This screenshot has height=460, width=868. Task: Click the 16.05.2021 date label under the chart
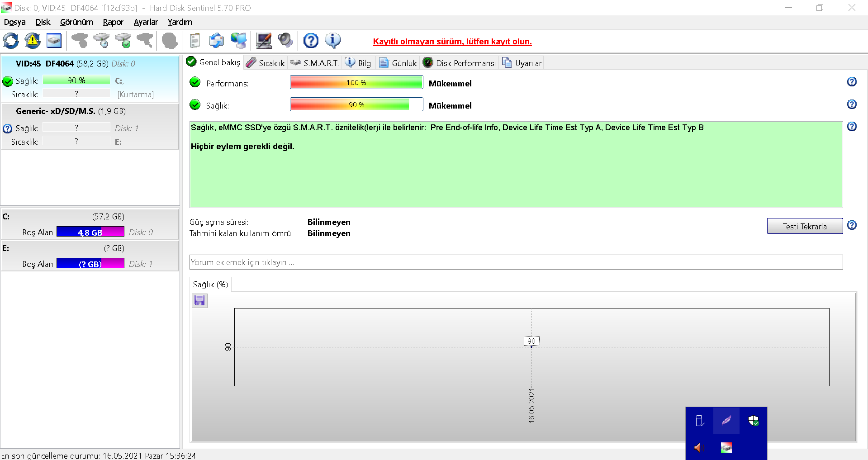point(531,405)
